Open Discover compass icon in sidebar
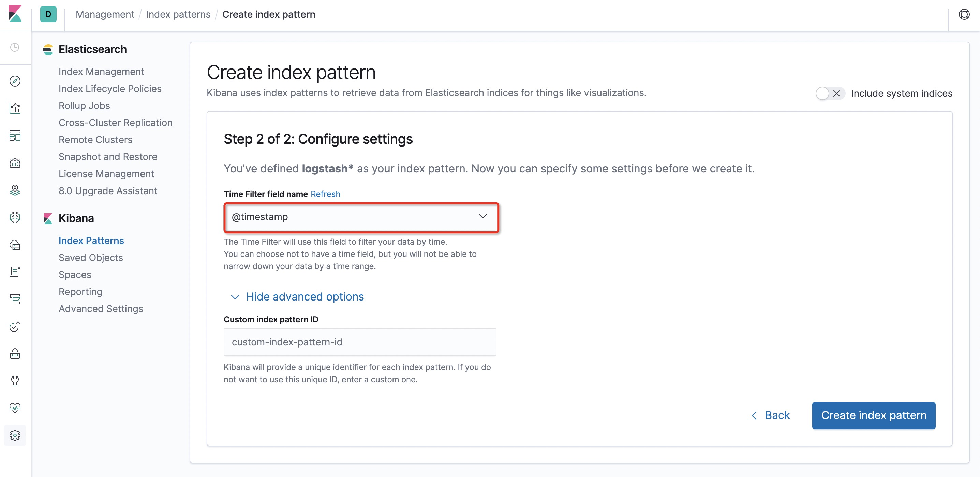 click(x=15, y=81)
